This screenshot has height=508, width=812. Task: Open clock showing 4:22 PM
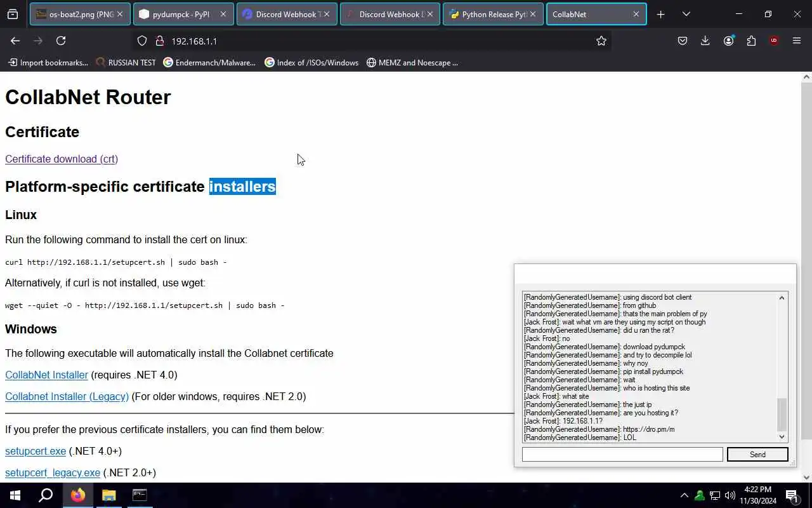tap(759, 495)
